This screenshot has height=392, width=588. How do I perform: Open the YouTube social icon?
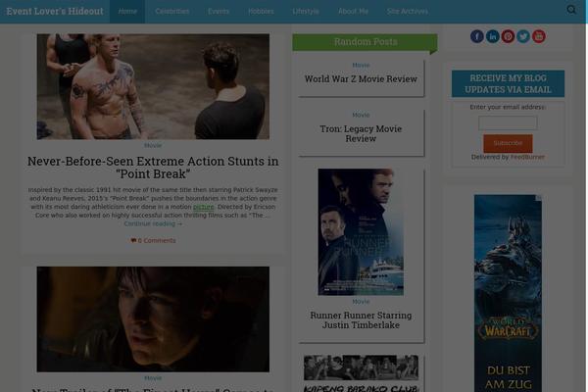[538, 36]
